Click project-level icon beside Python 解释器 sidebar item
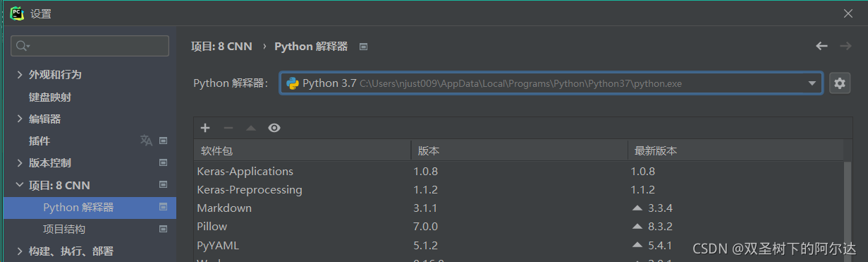Viewport: 868px width, 262px height. (164, 208)
